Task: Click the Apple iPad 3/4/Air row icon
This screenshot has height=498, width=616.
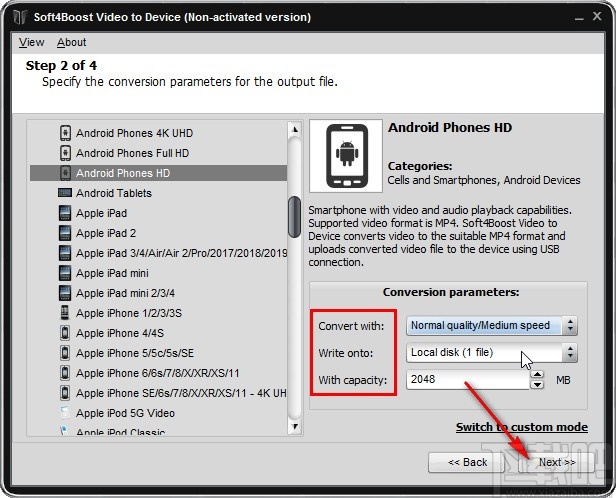Action: point(65,253)
